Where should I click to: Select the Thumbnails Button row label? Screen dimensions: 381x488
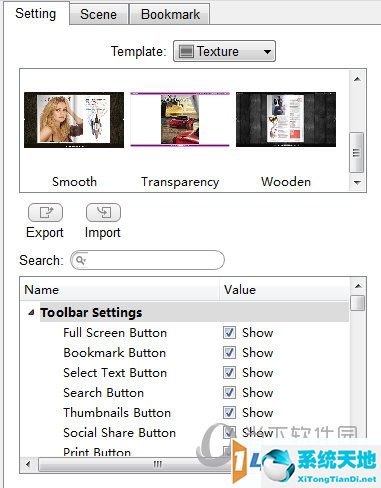coord(117,413)
